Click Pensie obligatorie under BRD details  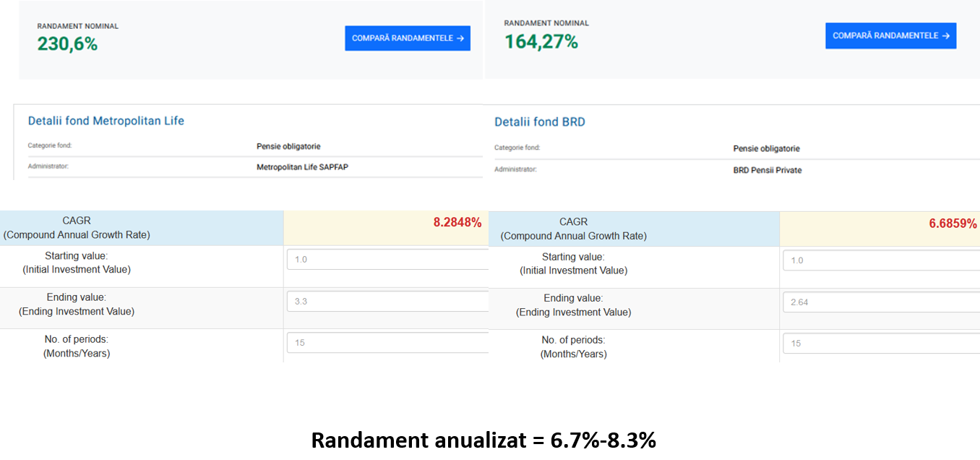[x=766, y=148]
